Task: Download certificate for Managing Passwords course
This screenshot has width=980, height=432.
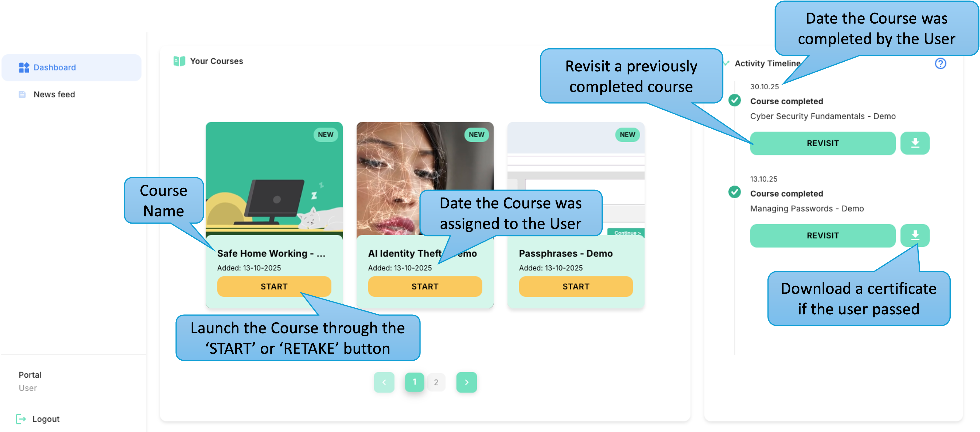Action: (915, 235)
